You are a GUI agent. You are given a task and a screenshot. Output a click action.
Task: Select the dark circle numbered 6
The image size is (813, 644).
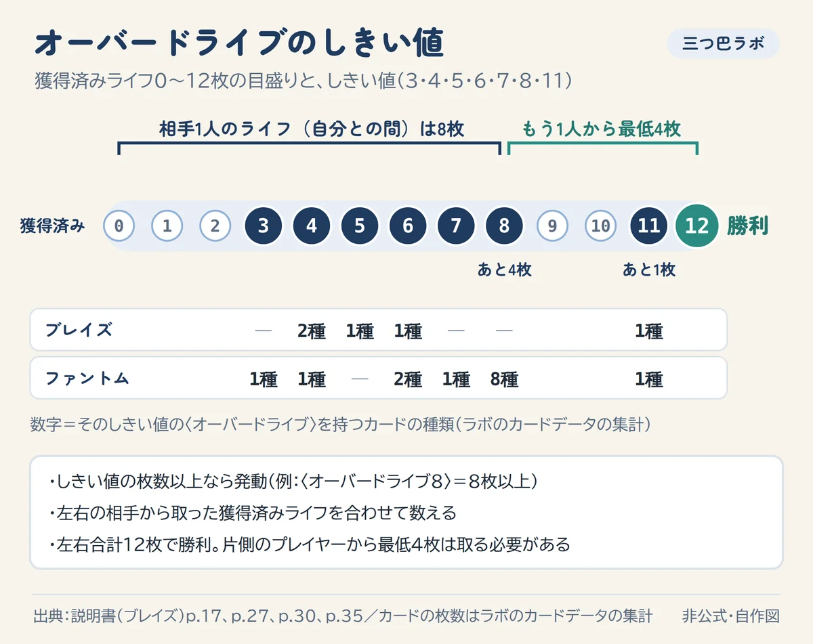[408, 226]
